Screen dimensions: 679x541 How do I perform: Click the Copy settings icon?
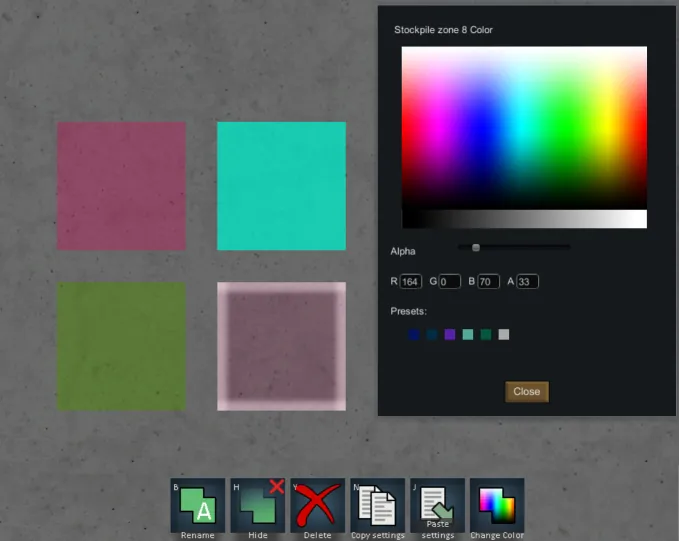(x=377, y=505)
